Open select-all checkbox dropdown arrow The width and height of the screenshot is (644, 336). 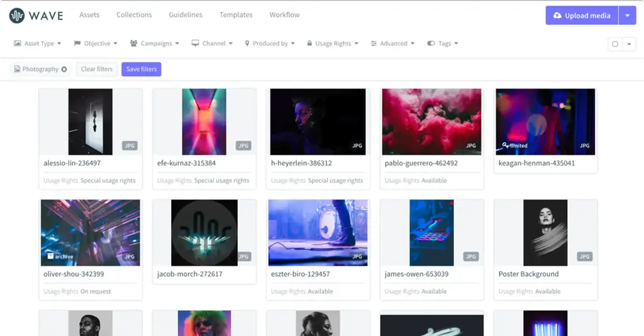point(629,44)
